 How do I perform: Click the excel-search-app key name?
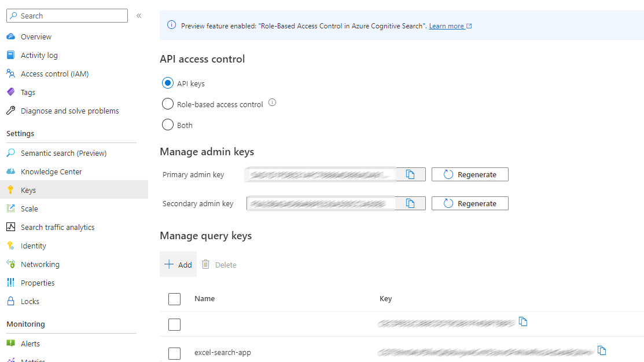click(223, 353)
